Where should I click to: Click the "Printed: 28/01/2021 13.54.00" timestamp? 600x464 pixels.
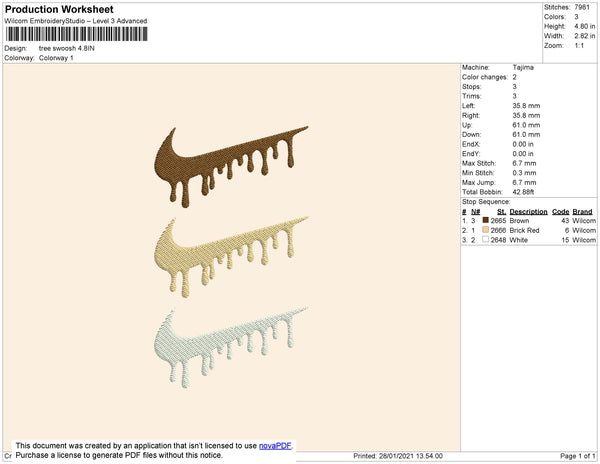(x=398, y=456)
